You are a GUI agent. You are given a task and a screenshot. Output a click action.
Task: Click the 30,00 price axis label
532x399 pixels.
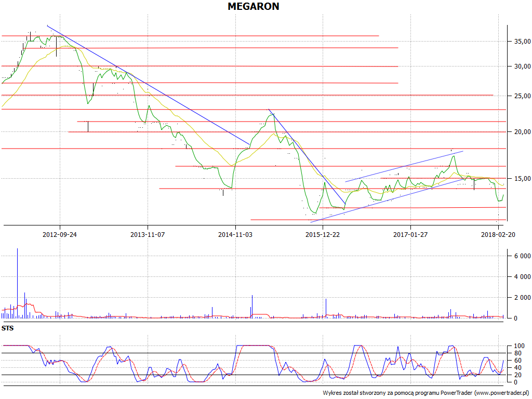tap(523, 66)
